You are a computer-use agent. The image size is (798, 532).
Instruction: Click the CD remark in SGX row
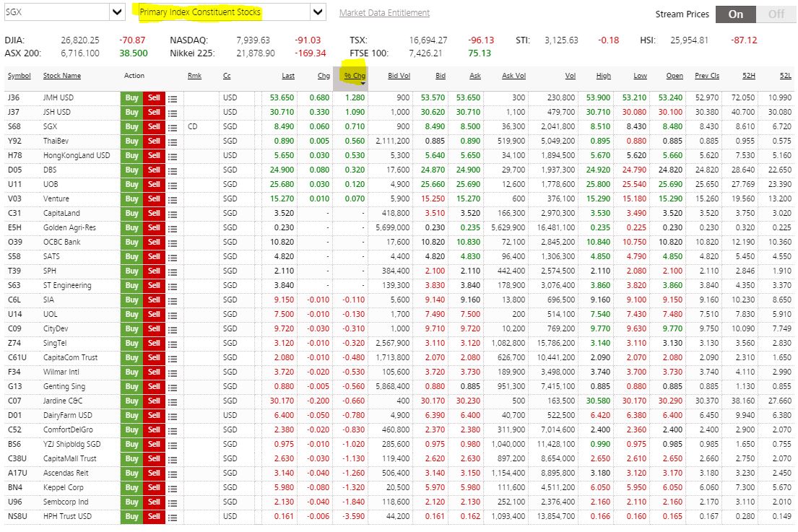pyautogui.click(x=192, y=126)
